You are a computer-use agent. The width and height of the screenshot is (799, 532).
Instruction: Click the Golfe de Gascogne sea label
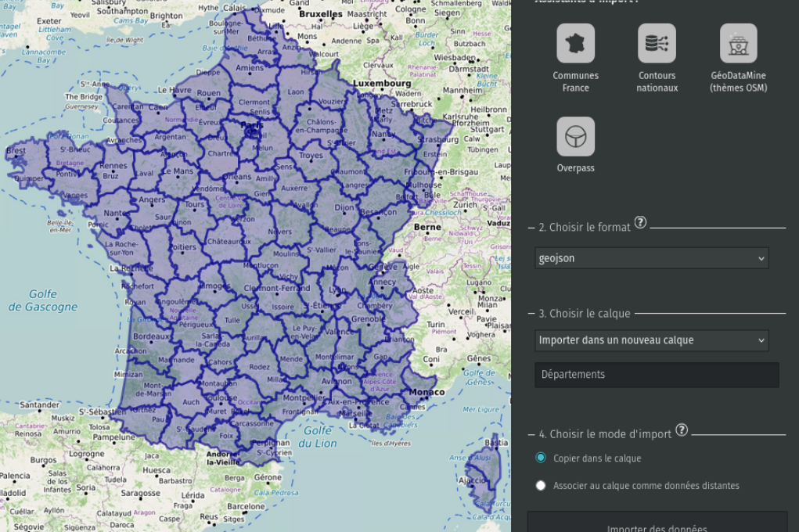pos(43,300)
